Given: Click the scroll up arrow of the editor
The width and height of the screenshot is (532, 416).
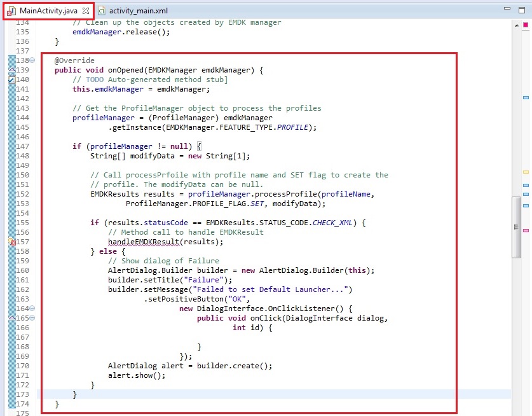Looking at the screenshot, I should tap(515, 24).
